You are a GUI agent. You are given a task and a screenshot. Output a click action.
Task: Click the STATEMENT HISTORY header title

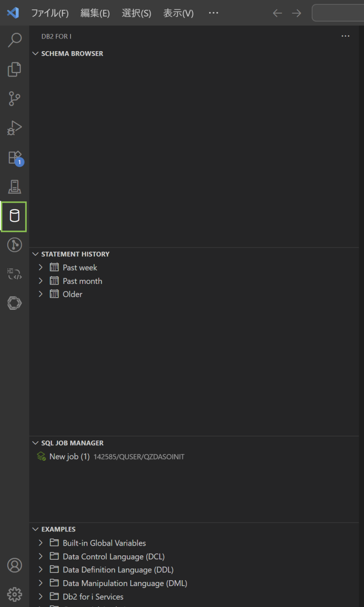coord(76,254)
